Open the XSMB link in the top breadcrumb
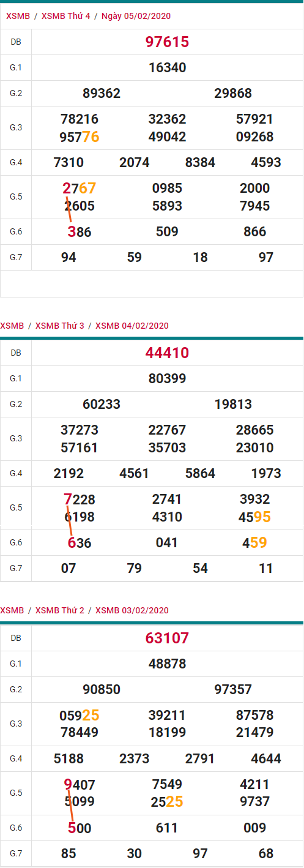This screenshot has width=304, height=868. [x=17, y=16]
